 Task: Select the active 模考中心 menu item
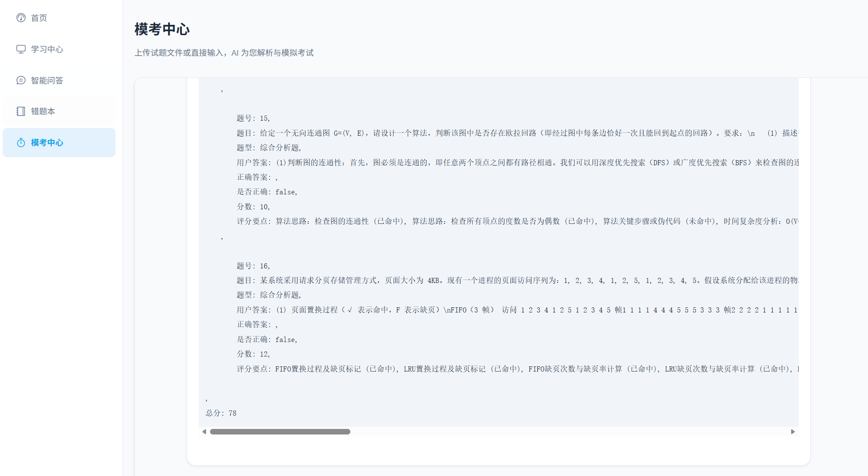coord(47,143)
